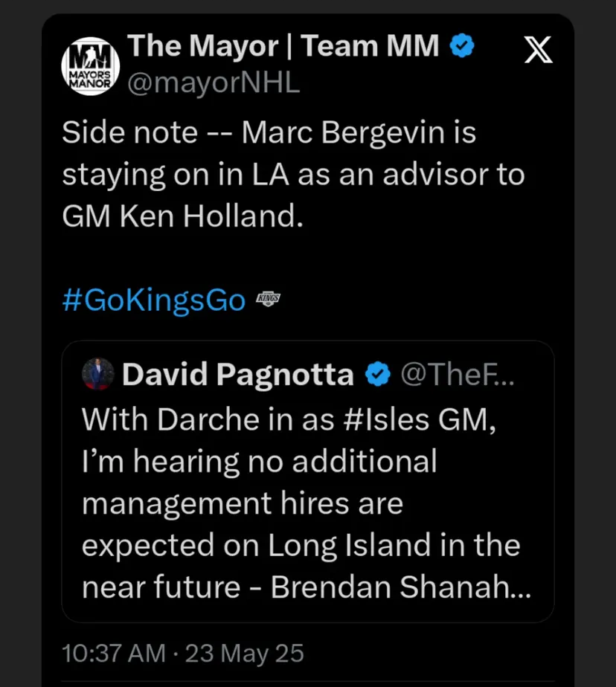This screenshot has height=687, width=616.
Task: Click the X logo
Action: (x=538, y=51)
